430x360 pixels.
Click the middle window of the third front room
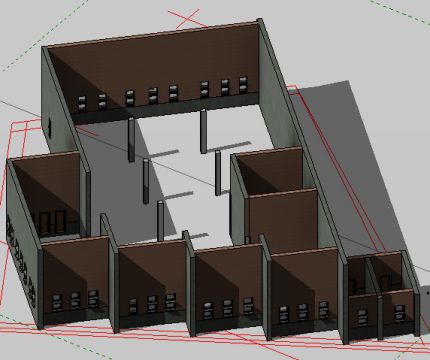pos(227,308)
